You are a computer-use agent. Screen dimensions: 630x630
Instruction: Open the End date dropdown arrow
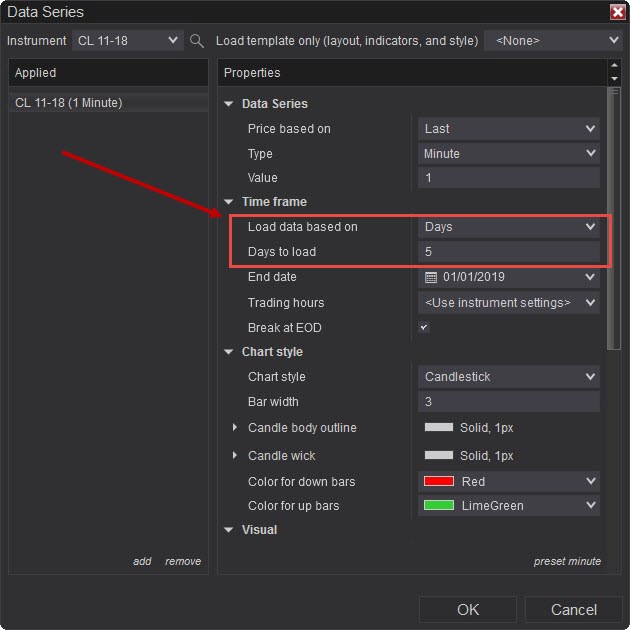590,277
